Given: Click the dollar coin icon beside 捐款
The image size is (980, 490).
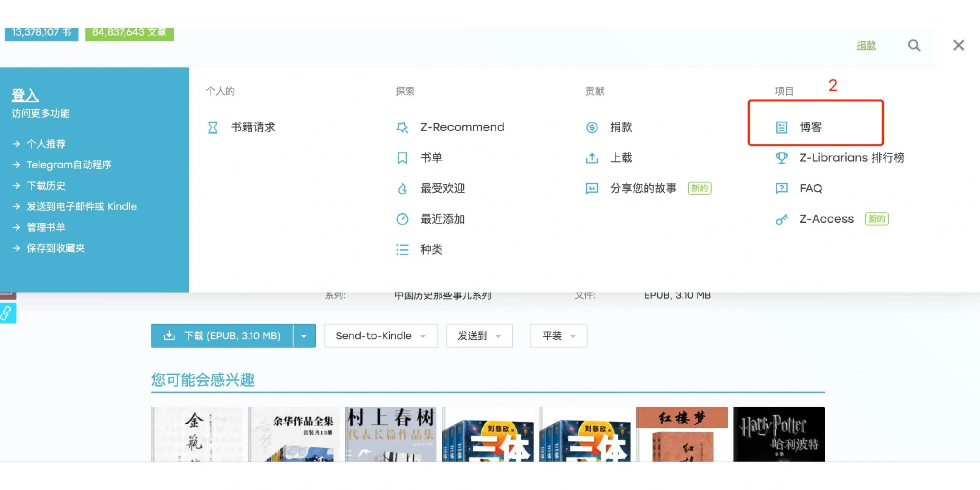Looking at the screenshot, I should (x=592, y=127).
